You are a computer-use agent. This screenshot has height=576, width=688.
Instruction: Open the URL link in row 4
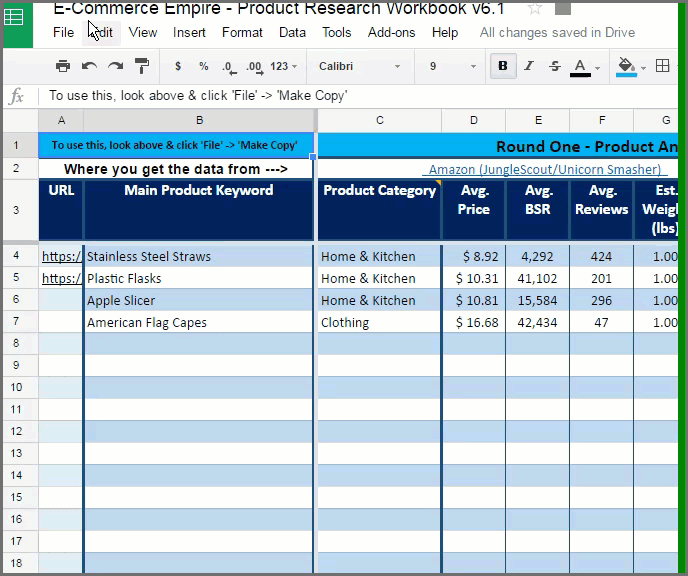(x=61, y=257)
